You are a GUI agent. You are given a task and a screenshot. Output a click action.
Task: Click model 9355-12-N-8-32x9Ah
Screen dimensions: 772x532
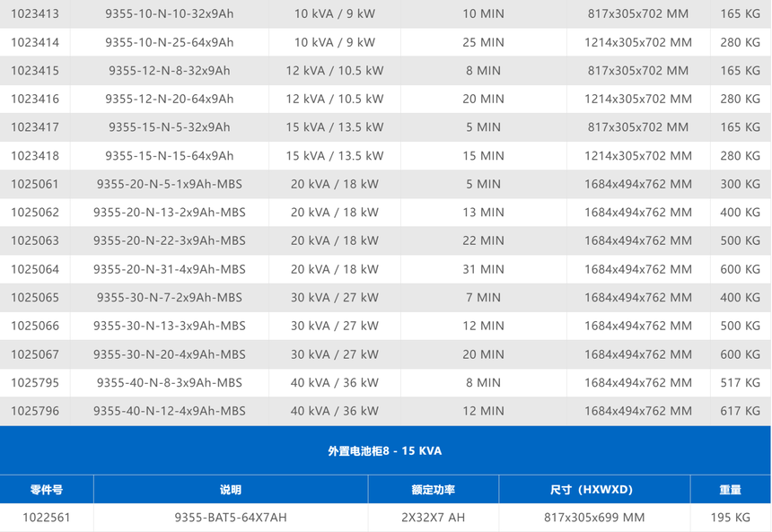pyautogui.click(x=170, y=70)
